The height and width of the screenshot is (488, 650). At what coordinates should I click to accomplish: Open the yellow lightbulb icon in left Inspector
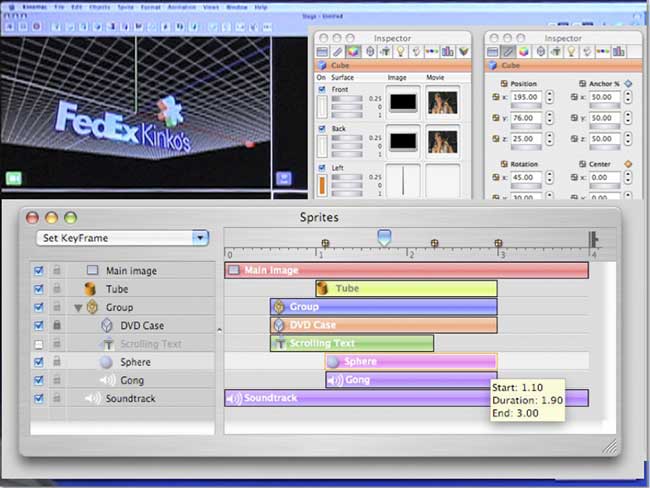point(400,51)
